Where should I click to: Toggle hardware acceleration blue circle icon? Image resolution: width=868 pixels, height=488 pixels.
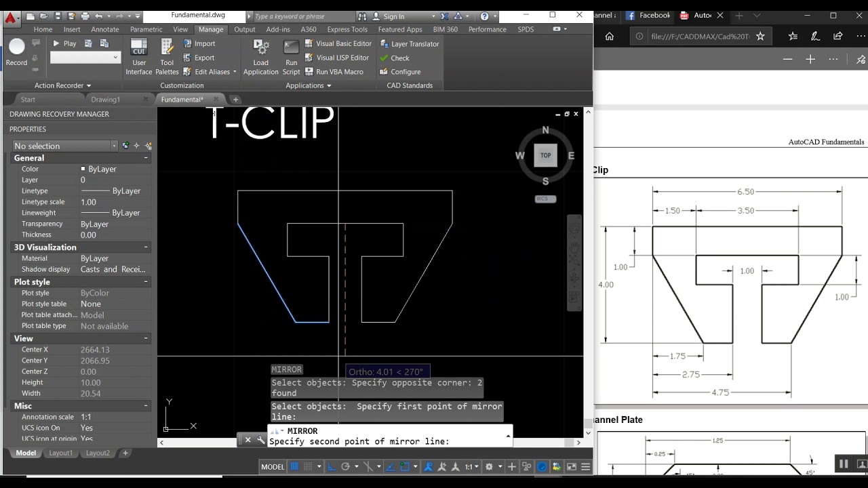pos(542,466)
